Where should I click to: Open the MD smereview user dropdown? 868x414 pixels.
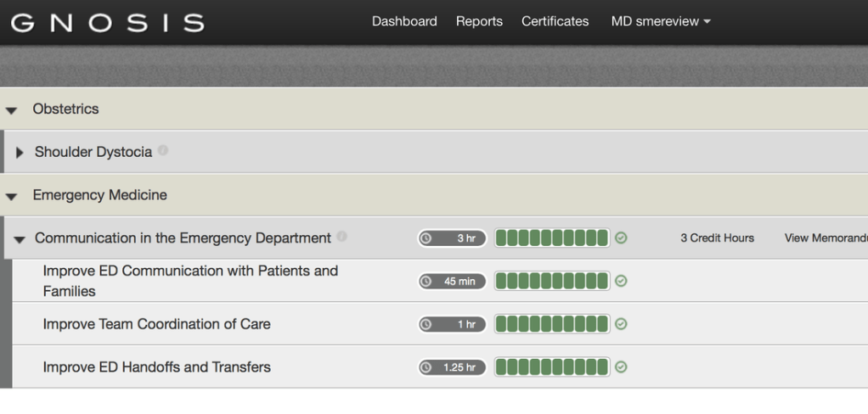pyautogui.click(x=660, y=21)
